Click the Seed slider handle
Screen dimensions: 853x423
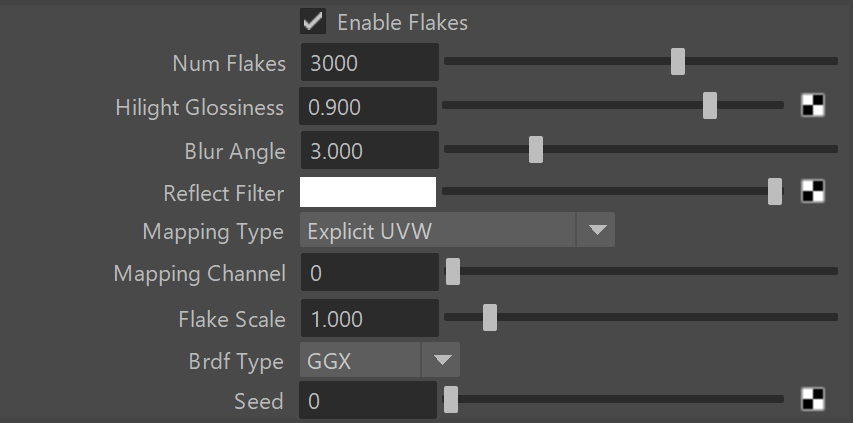(x=450, y=399)
